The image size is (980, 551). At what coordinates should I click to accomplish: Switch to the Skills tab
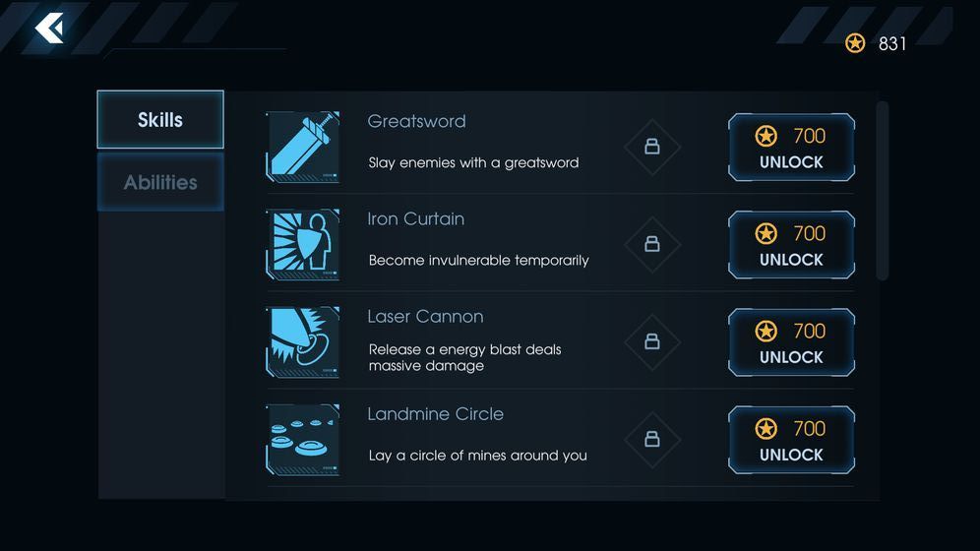point(160,120)
